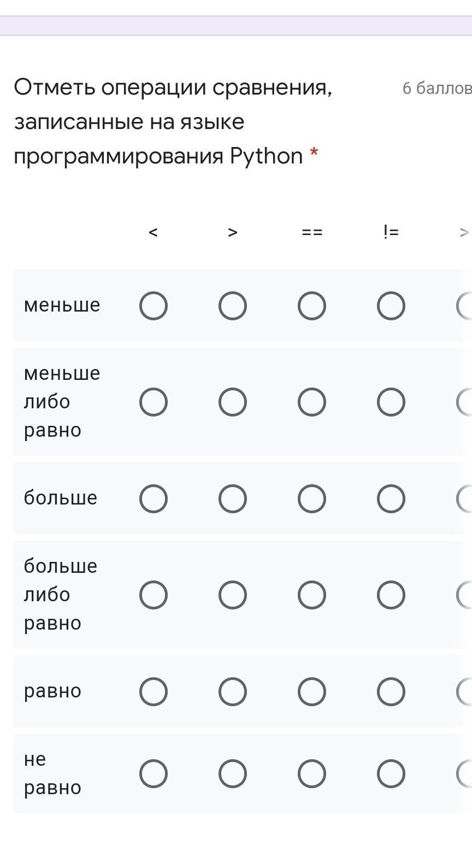
Task: Click the partially visible fifth option for 'меньше'
Action: click(x=465, y=306)
